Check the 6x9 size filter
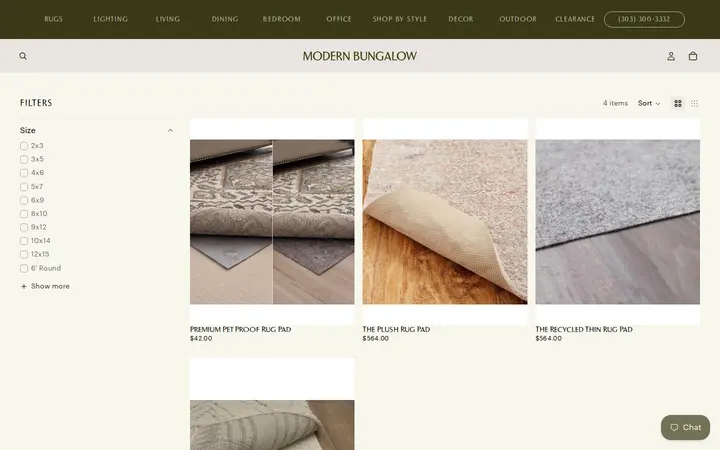The width and height of the screenshot is (720, 450). pos(24,200)
